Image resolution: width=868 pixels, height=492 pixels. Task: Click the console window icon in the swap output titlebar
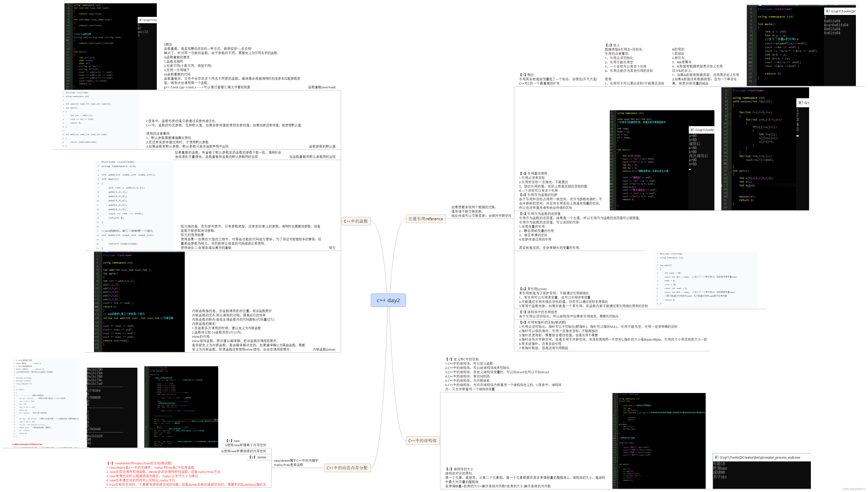pos(692,130)
